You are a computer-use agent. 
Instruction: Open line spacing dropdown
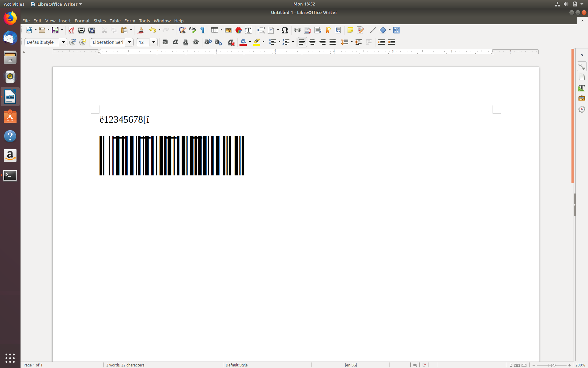[x=352, y=42]
